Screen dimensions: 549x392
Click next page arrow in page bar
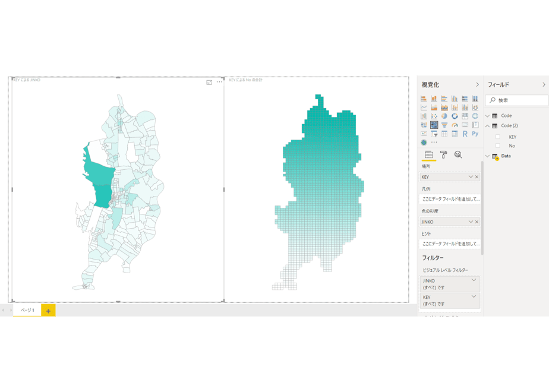(x=11, y=310)
